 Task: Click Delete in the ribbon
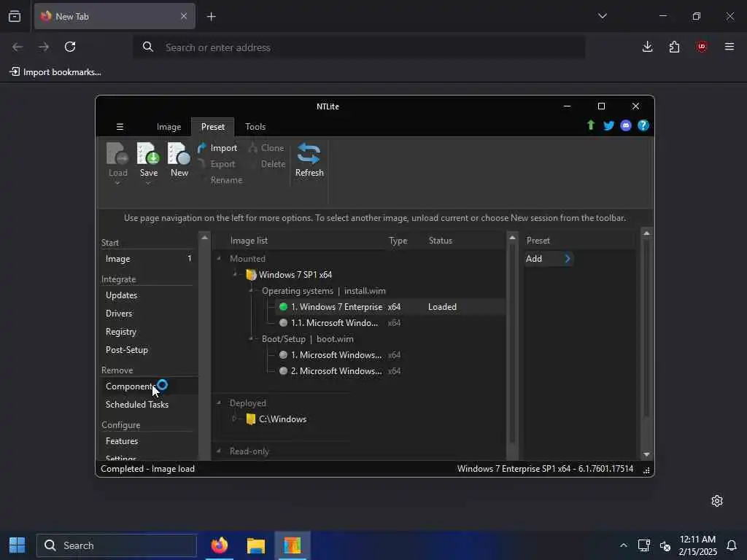point(273,164)
